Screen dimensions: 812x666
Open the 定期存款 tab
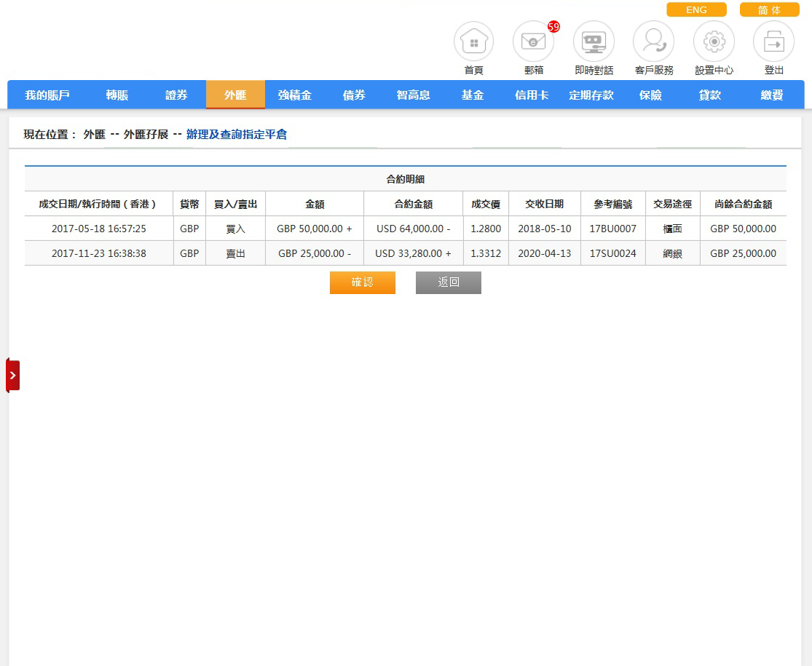point(591,95)
